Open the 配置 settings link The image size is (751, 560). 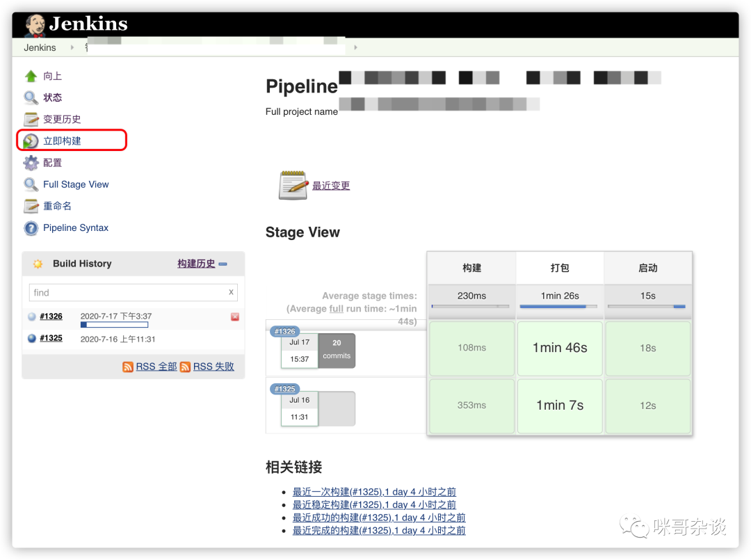[x=52, y=163]
